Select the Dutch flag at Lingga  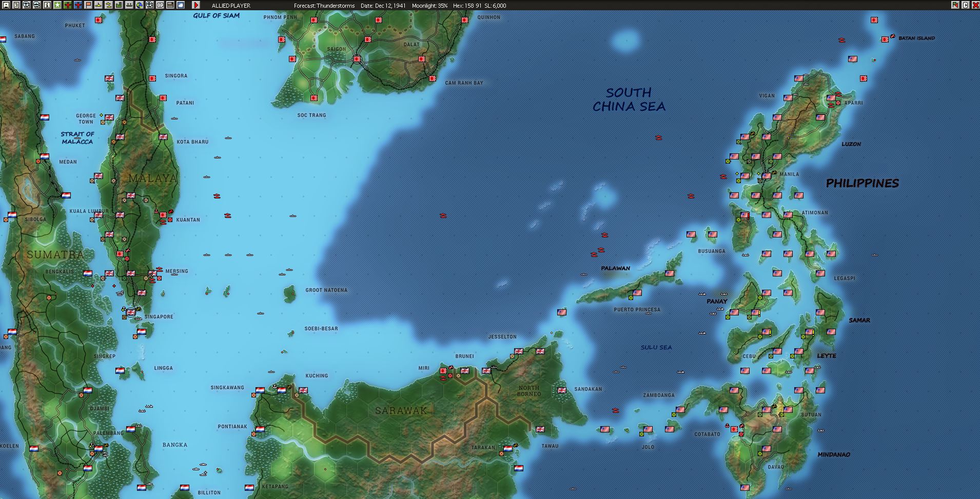pyautogui.click(x=120, y=370)
